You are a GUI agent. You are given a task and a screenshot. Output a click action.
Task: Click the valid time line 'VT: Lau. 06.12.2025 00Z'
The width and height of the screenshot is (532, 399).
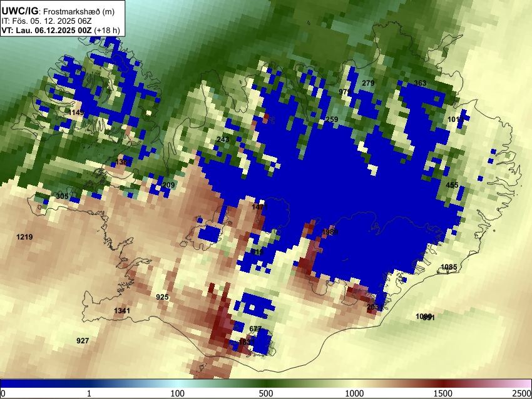(46, 30)
